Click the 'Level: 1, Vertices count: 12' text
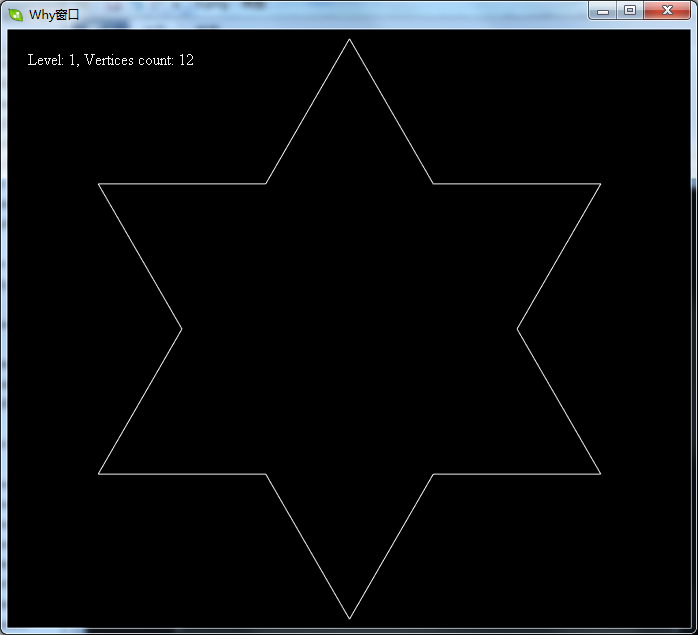The height and width of the screenshot is (635, 698). tap(110, 60)
